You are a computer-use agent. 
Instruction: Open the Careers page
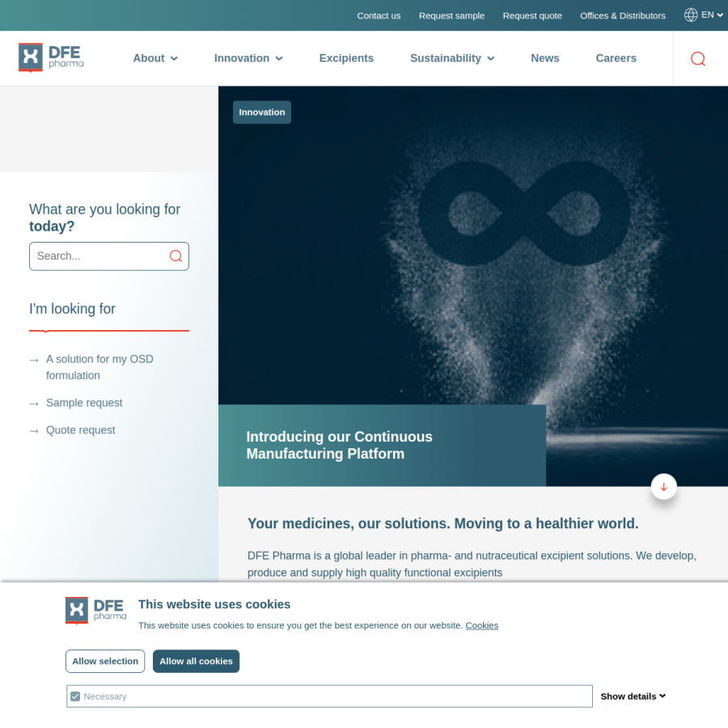click(x=616, y=58)
